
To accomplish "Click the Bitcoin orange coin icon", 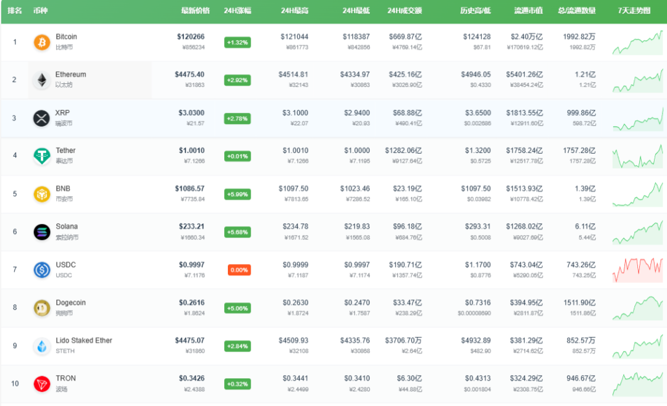I will click(41, 42).
